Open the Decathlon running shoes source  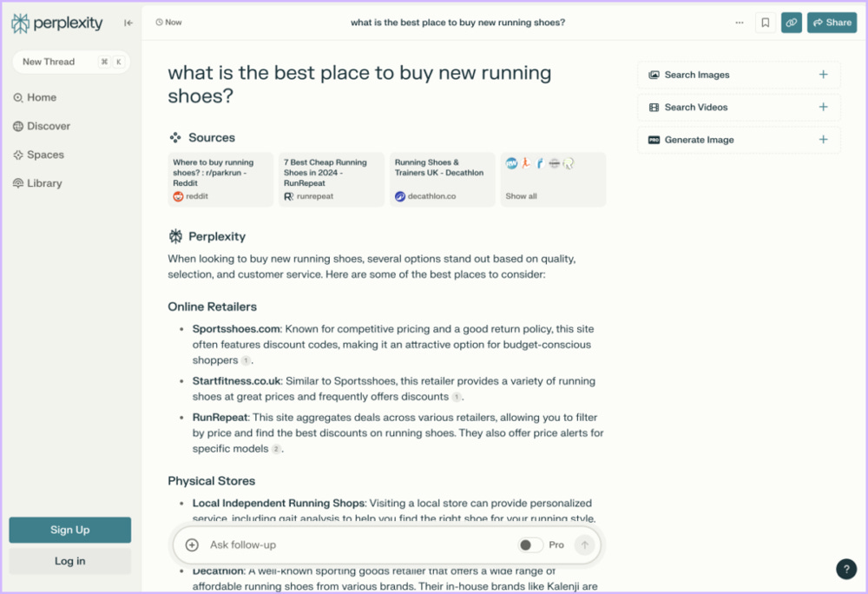(x=443, y=180)
